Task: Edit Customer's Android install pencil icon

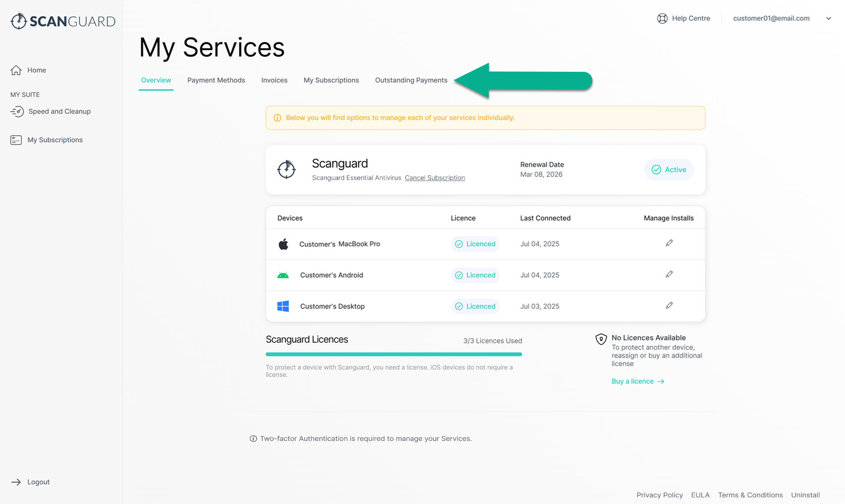Action: [x=669, y=274]
